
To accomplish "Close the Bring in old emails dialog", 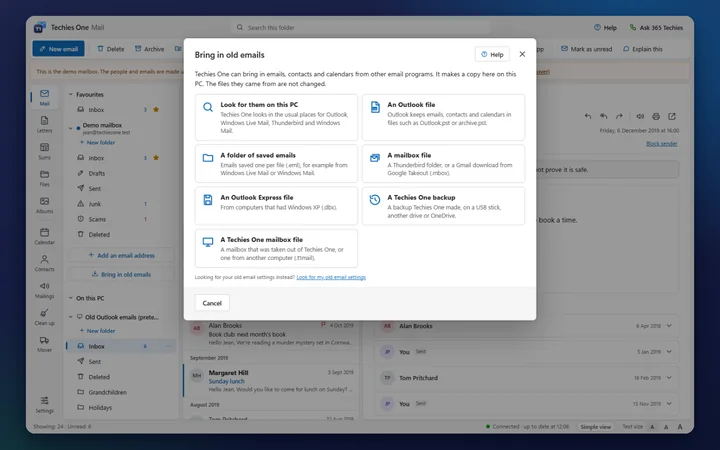I will click(x=522, y=54).
